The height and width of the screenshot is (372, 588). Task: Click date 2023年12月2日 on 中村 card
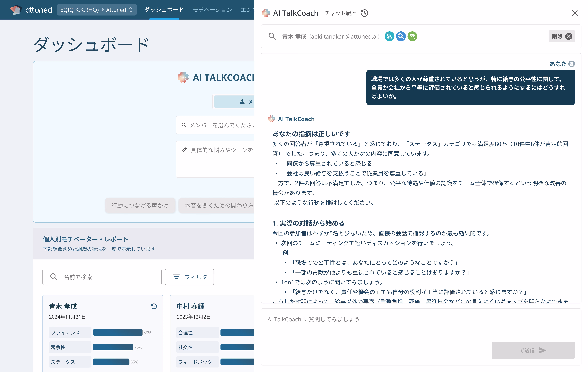click(194, 317)
